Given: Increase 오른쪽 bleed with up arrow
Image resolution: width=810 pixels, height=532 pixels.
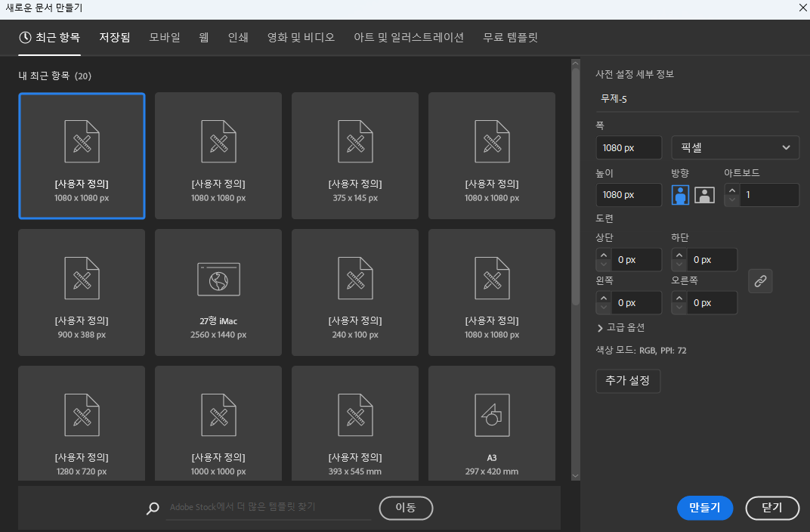Looking at the screenshot, I should coord(679,298).
